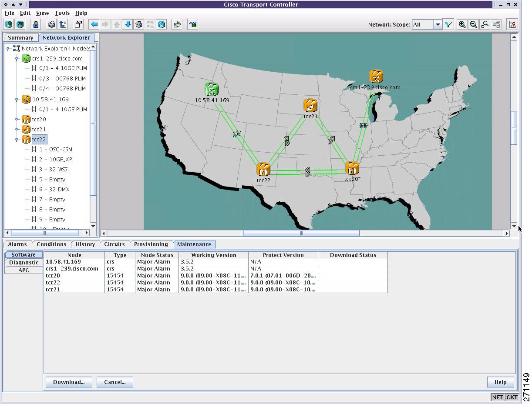532x404 pixels.
Task: Click the zoom in magnifier icon
Action: point(462,24)
